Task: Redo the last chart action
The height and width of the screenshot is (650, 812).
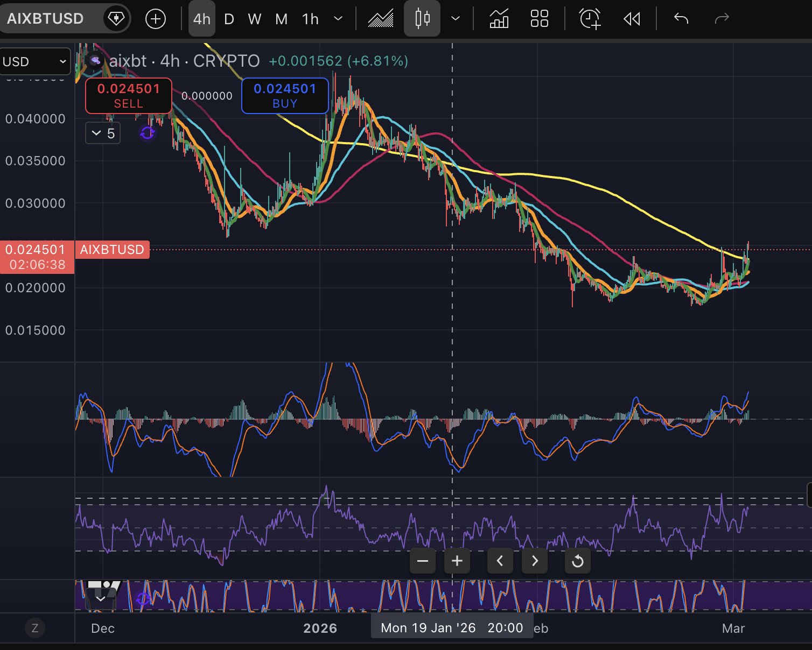Action: (x=721, y=19)
